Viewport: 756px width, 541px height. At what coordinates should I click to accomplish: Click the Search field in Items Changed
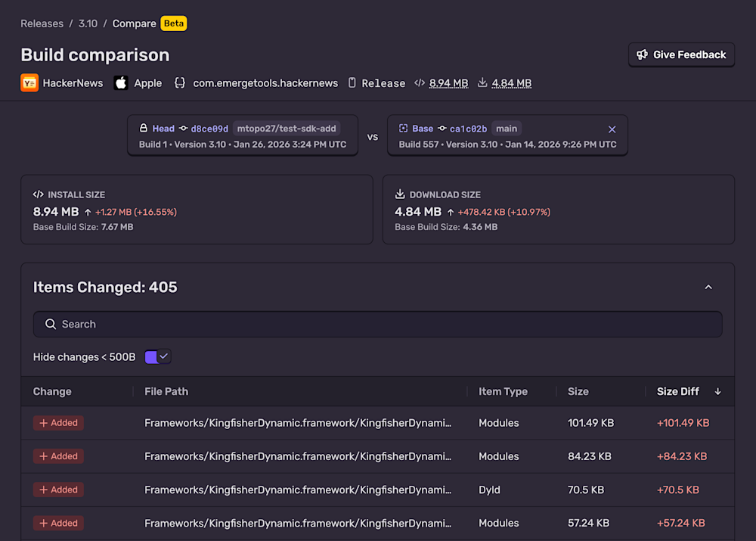[x=377, y=324]
